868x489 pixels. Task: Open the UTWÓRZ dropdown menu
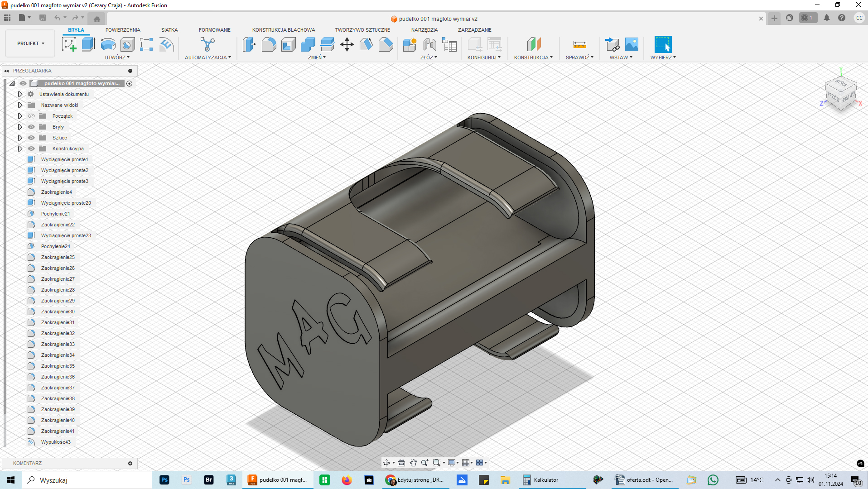117,58
